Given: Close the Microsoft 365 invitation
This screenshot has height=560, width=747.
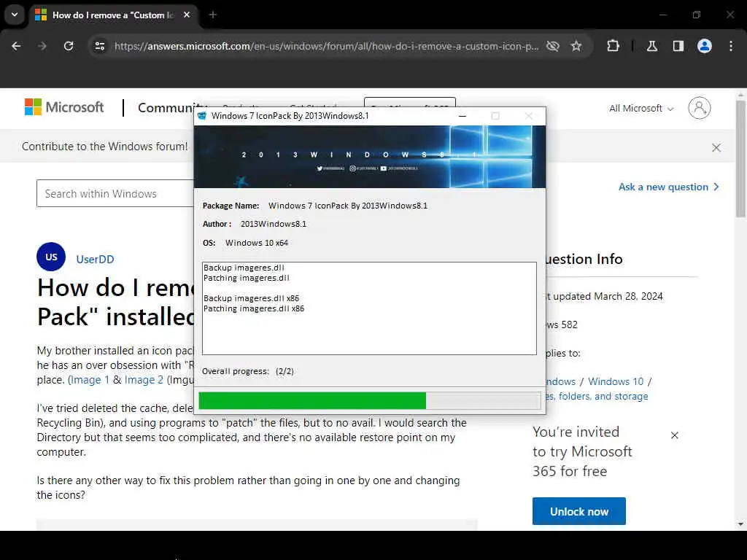Looking at the screenshot, I should point(675,435).
